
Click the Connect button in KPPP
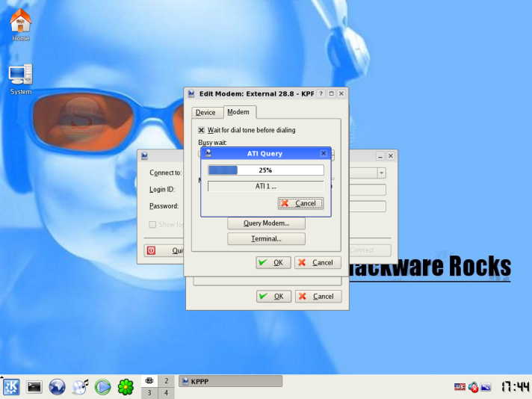pyautogui.click(x=370, y=250)
